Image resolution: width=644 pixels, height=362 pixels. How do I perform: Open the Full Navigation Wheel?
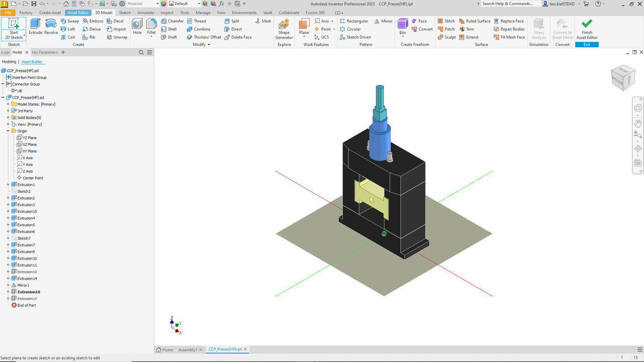click(638, 108)
